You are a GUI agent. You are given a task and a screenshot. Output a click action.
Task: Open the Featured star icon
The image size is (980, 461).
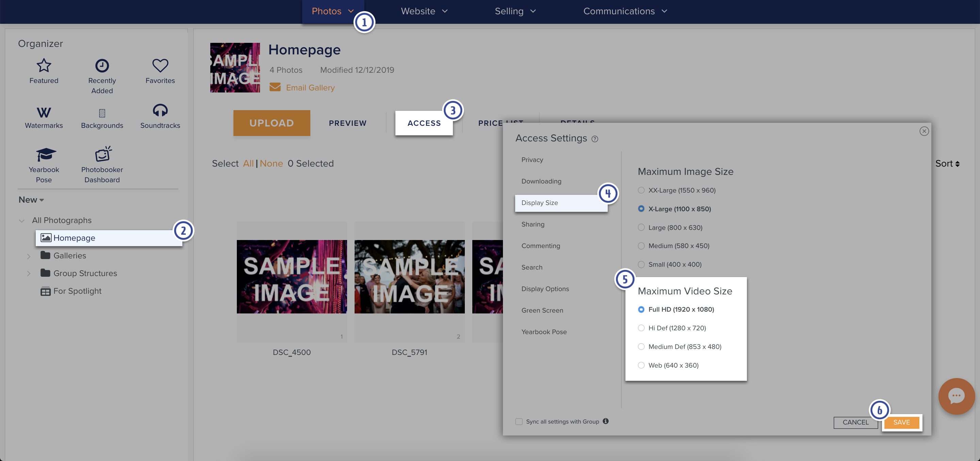(44, 66)
